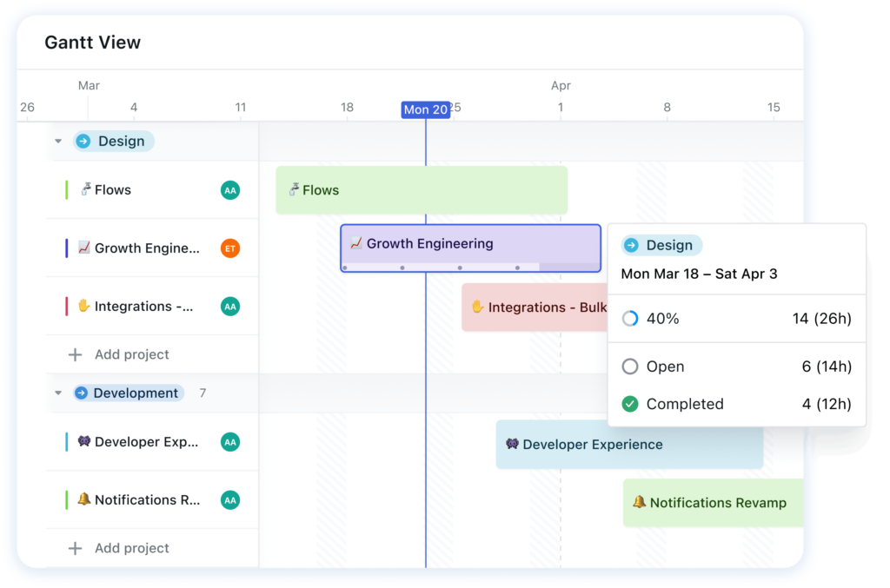
Task: Open the Design group label
Action: [114, 142]
